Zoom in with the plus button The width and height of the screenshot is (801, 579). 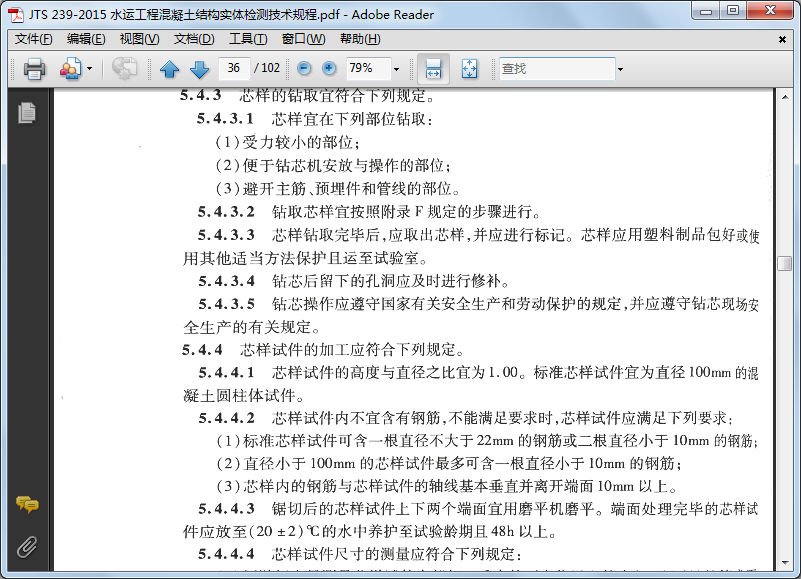tap(329, 68)
